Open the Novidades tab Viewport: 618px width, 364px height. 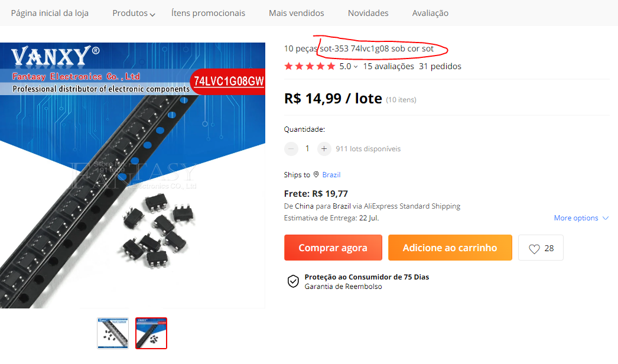pyautogui.click(x=368, y=13)
